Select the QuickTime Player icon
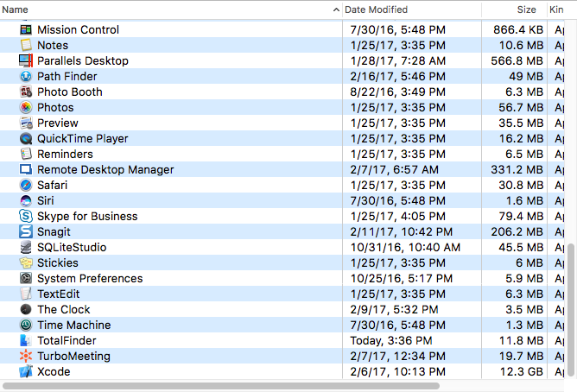Viewport: 577px width, 392px height. pyautogui.click(x=26, y=139)
